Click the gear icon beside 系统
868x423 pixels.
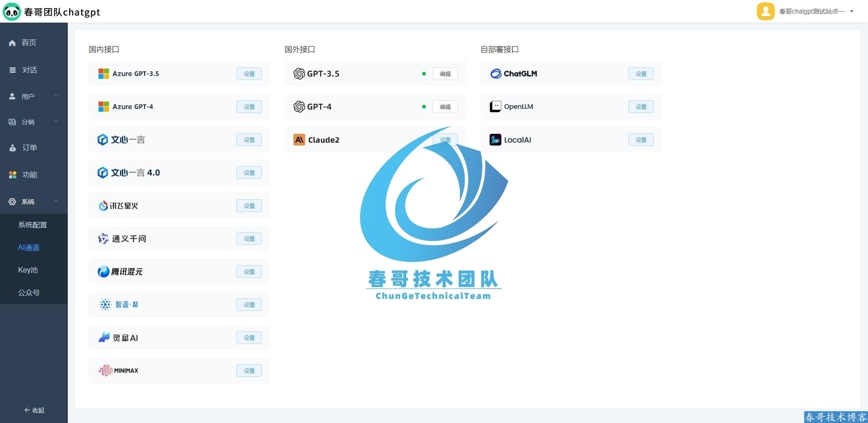click(x=12, y=202)
